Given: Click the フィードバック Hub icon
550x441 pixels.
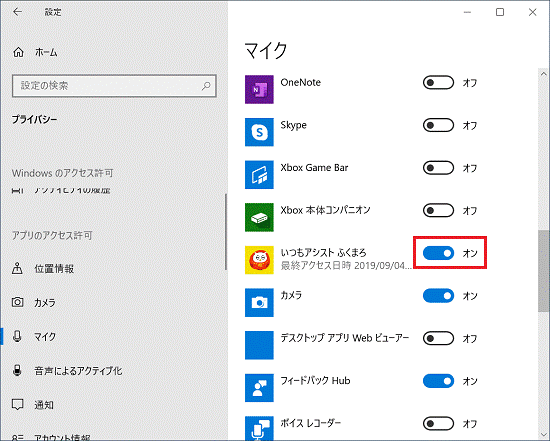Looking at the screenshot, I should [259, 388].
